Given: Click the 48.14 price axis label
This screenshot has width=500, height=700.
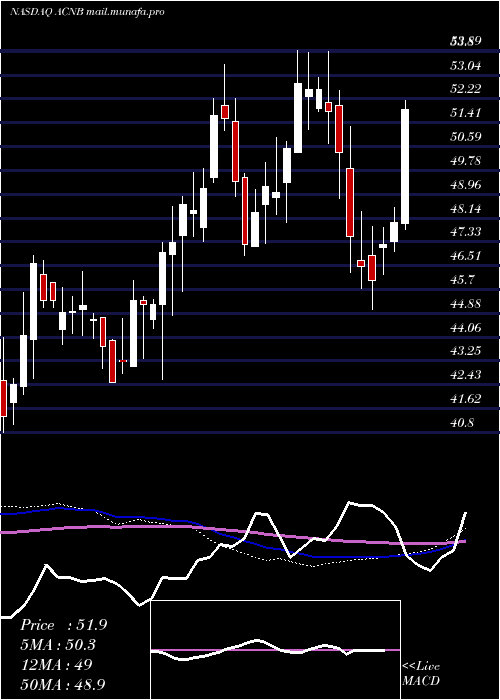Looking at the screenshot, I should pos(466,208).
